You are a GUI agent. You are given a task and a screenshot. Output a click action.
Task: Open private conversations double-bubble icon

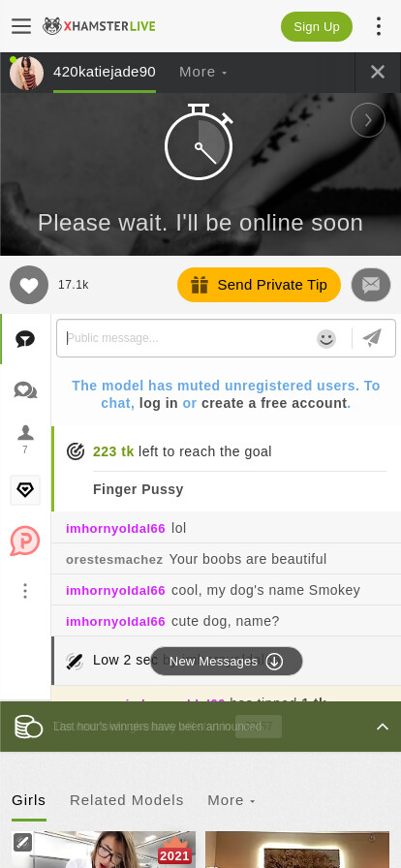pyautogui.click(x=25, y=390)
